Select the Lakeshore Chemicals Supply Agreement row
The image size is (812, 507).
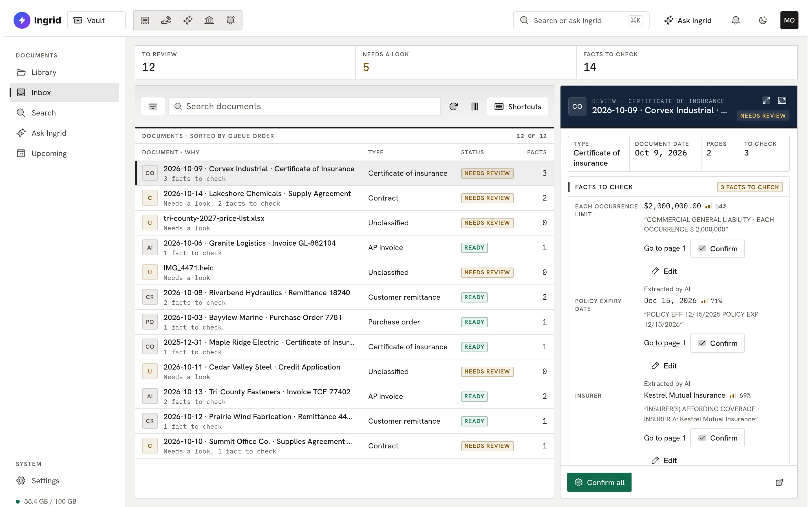click(x=344, y=198)
